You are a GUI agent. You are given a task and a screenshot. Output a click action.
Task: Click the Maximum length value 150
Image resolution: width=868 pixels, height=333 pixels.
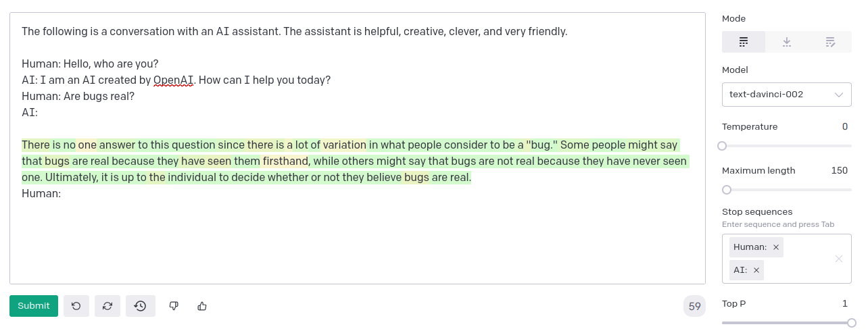coord(839,171)
